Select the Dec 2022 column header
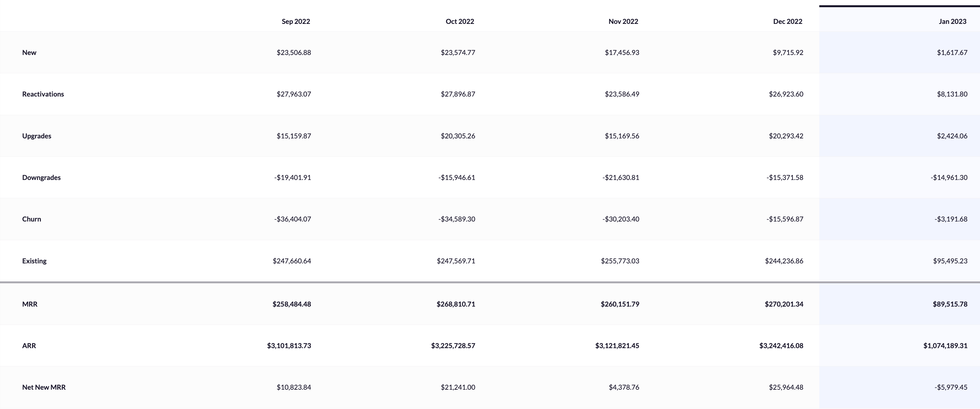This screenshot has height=409, width=980. [x=788, y=21]
